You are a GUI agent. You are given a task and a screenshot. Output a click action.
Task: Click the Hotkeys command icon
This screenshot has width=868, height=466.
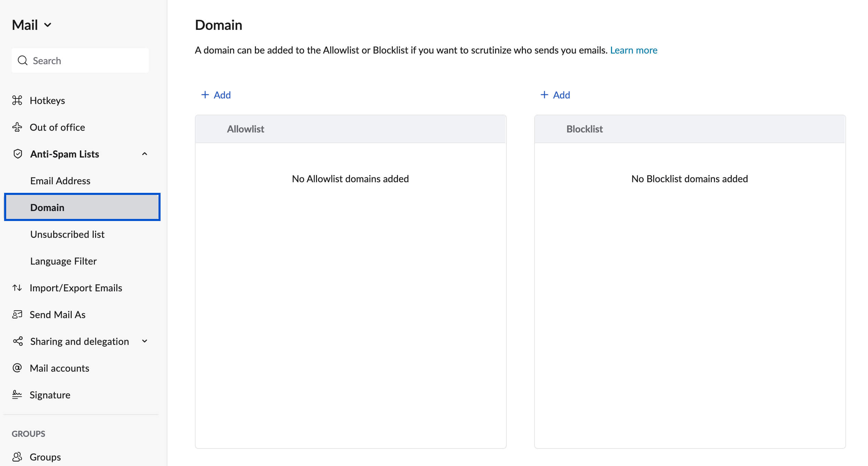(x=18, y=100)
